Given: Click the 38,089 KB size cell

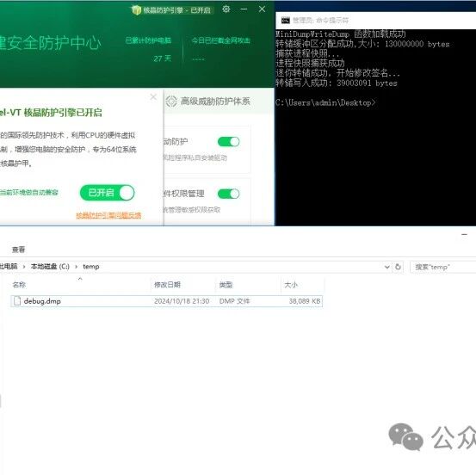Looking at the screenshot, I should [305, 301].
